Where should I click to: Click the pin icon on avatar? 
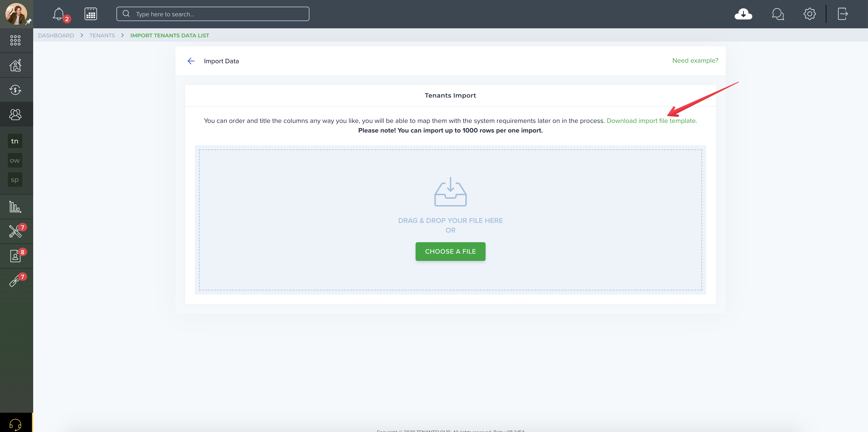click(28, 22)
